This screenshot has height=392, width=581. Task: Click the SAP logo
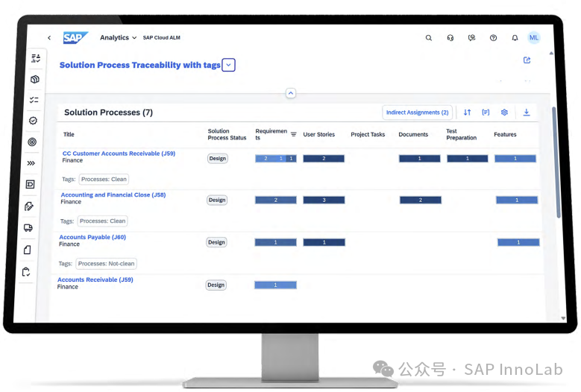click(75, 38)
